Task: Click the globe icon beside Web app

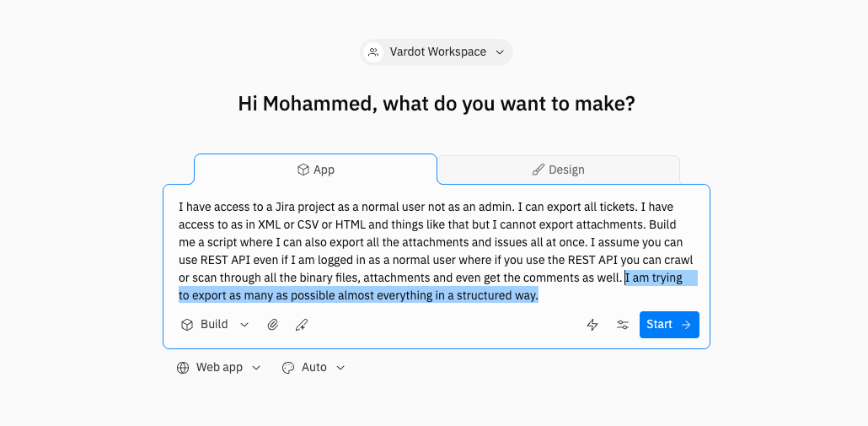Action: pyautogui.click(x=183, y=368)
